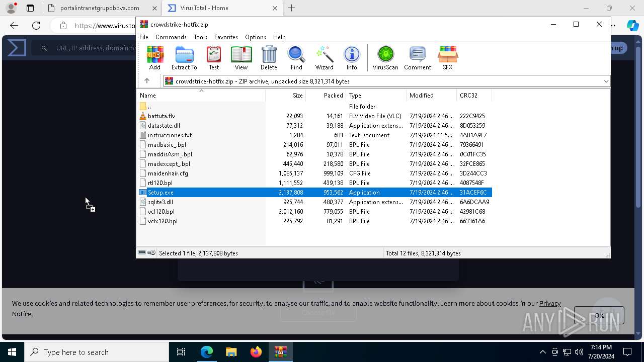This screenshot has height=362, width=644.
Task: Run VirusScan on the archive
Action: tap(385, 58)
